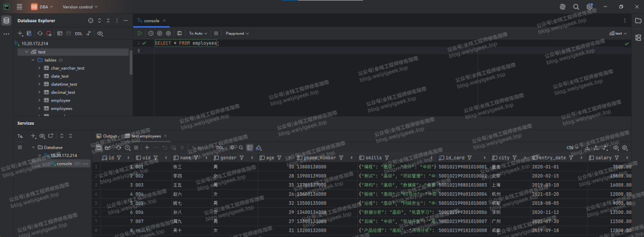Select console item in Services tree
Image resolution: width=644 pixels, height=237 pixels.
[x=64, y=164]
